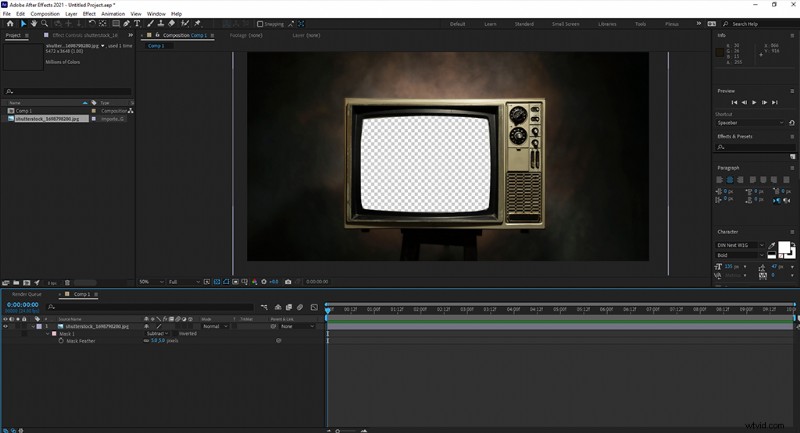Viewport: 800px width, 433px height.
Task: Select the Rectangle shape tool
Action: (x=116, y=23)
